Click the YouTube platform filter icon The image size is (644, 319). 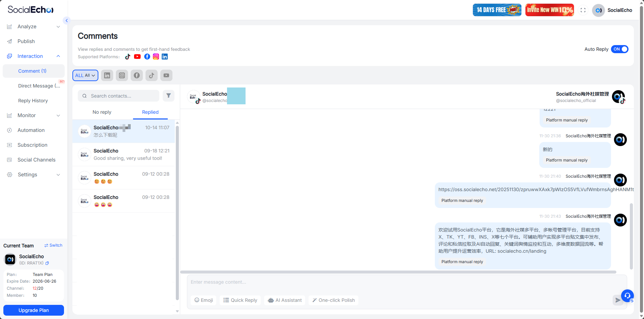pos(166,75)
